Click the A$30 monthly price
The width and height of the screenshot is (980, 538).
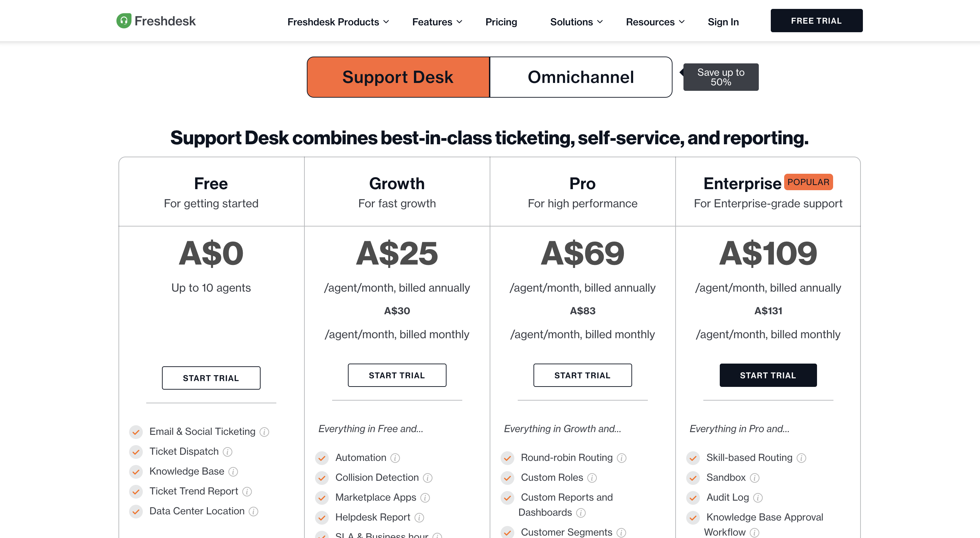397,311
